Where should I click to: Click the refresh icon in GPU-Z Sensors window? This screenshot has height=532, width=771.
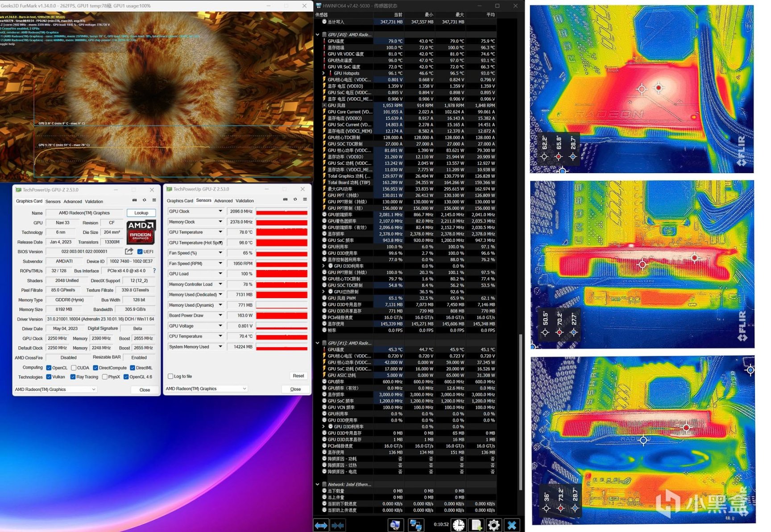(295, 199)
